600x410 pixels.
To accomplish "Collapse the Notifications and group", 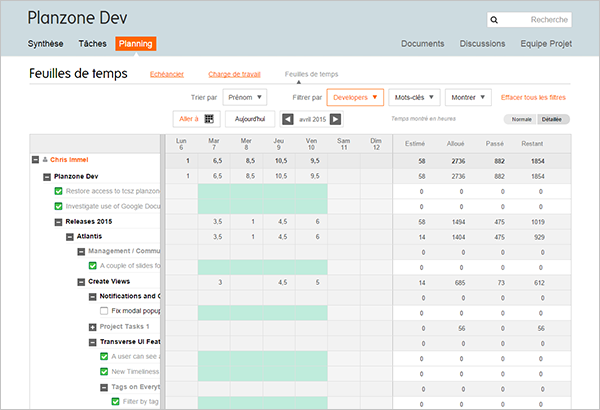I will click(x=93, y=297).
